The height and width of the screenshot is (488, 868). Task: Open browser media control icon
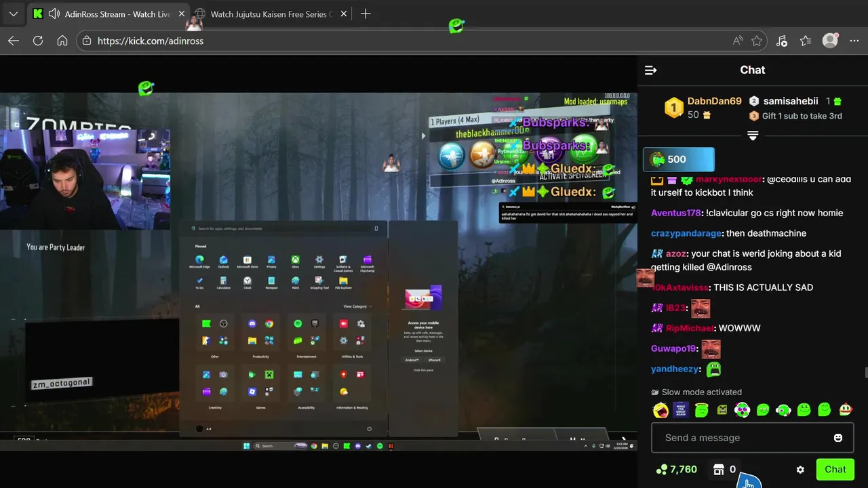781,41
